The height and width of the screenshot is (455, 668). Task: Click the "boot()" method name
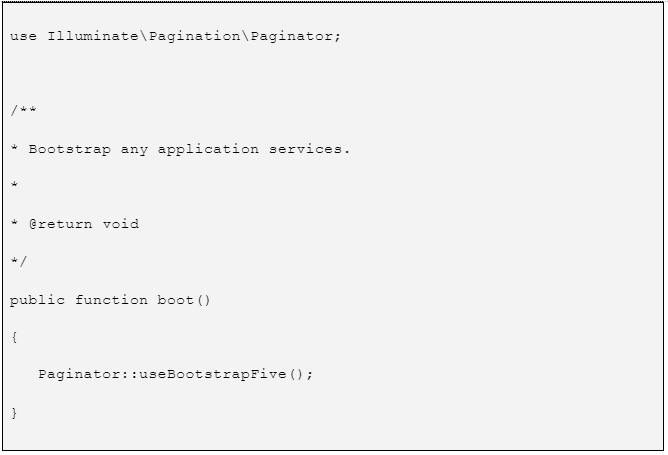[184, 300]
